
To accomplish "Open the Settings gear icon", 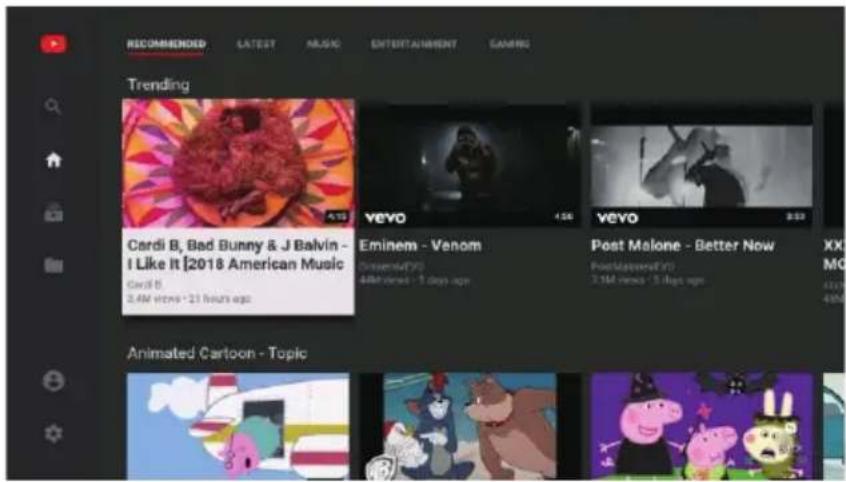I will tap(53, 433).
